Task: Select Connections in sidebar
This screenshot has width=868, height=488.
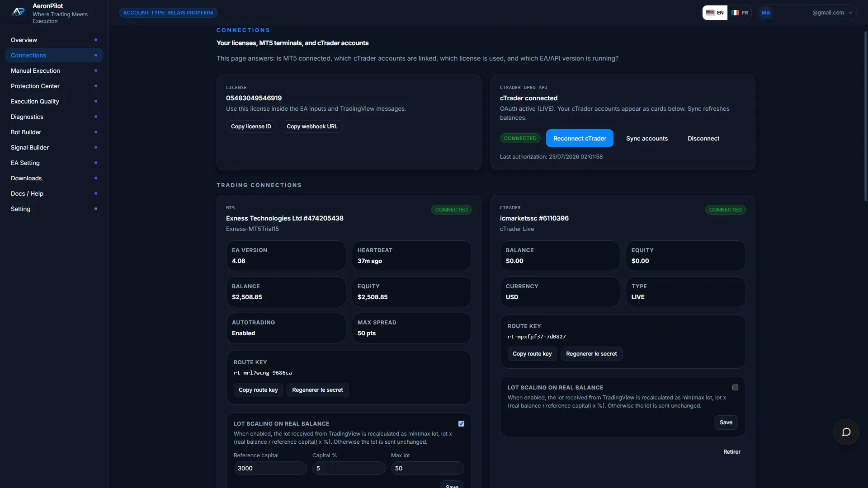Action: point(54,55)
